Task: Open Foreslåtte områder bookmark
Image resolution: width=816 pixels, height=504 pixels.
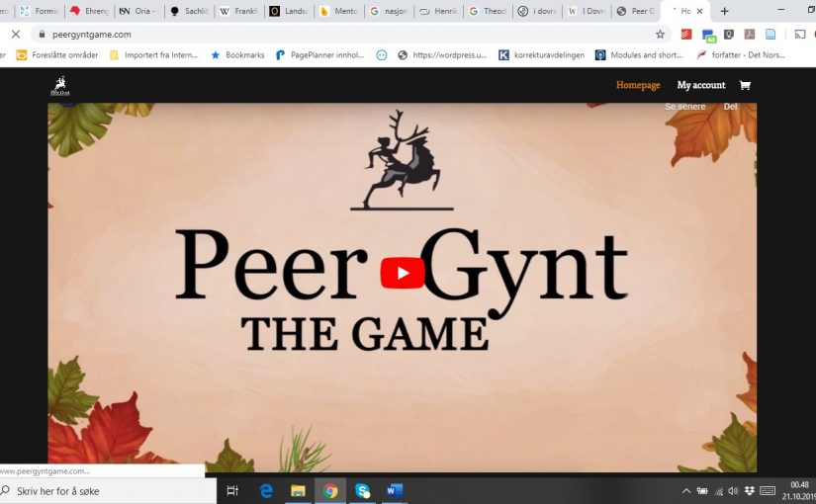Action: point(57,54)
